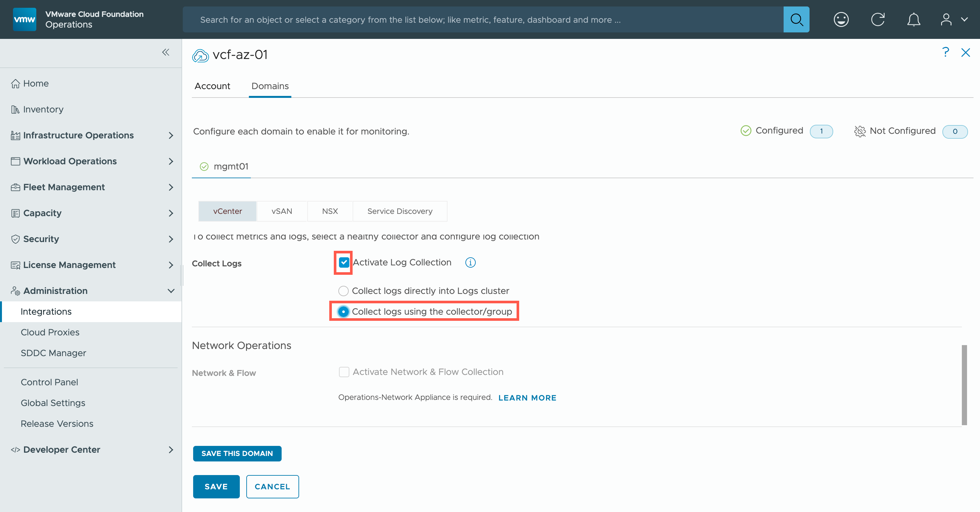The image size is (980, 512).
Task: Open the vSAN tab
Action: click(x=282, y=211)
